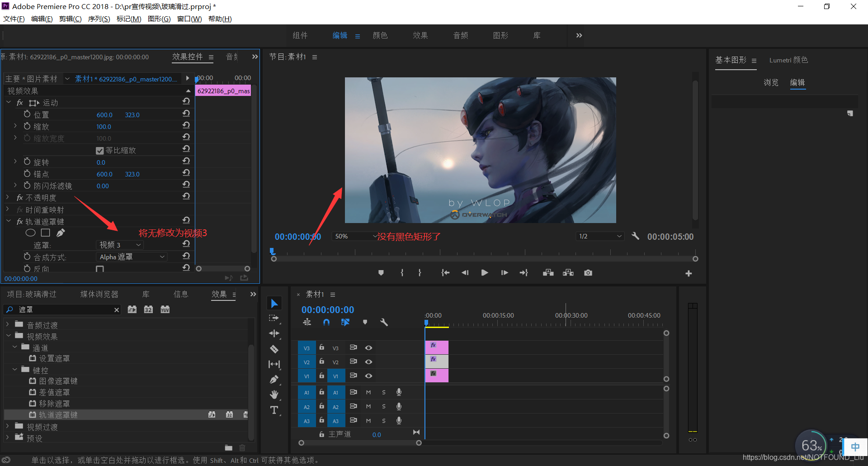
Task: Select the Type tool
Action: 274,410
